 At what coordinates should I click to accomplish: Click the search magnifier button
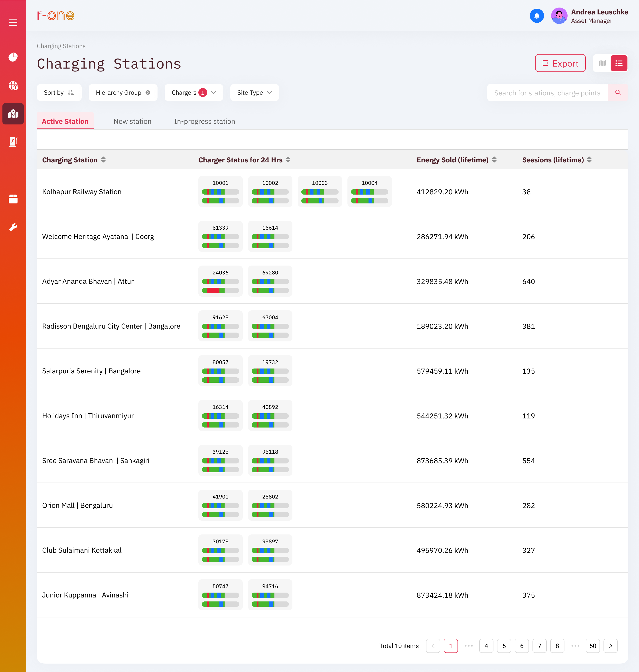click(x=618, y=93)
